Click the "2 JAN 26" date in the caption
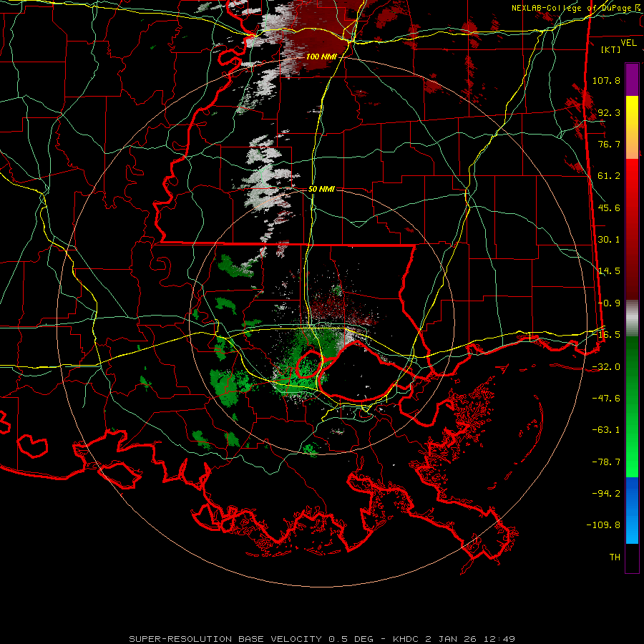 pos(451,639)
